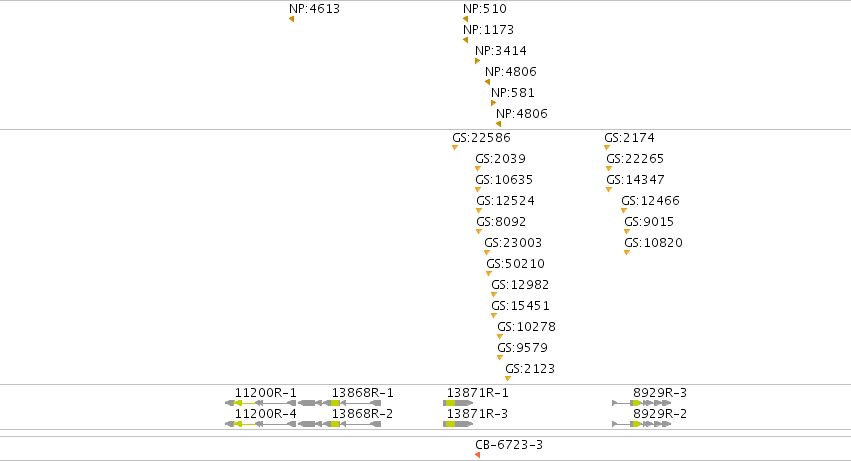Click the 13868R-2 transcript label
The width and height of the screenshot is (851, 461).
pyautogui.click(x=363, y=414)
